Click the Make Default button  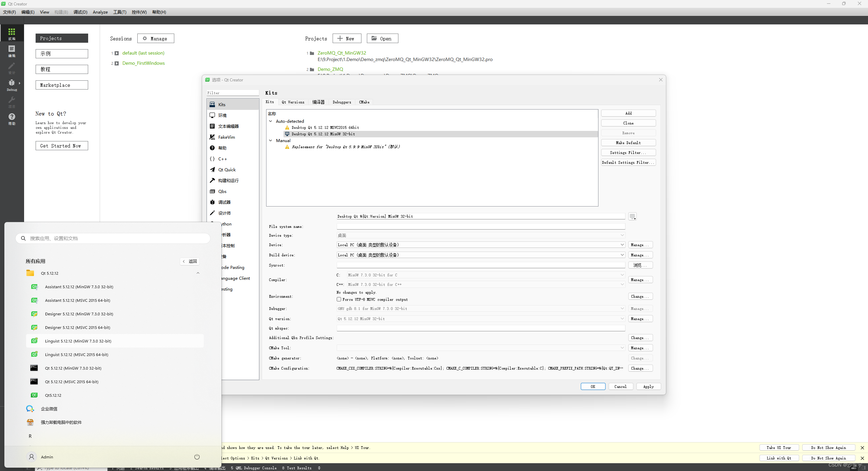pos(628,143)
